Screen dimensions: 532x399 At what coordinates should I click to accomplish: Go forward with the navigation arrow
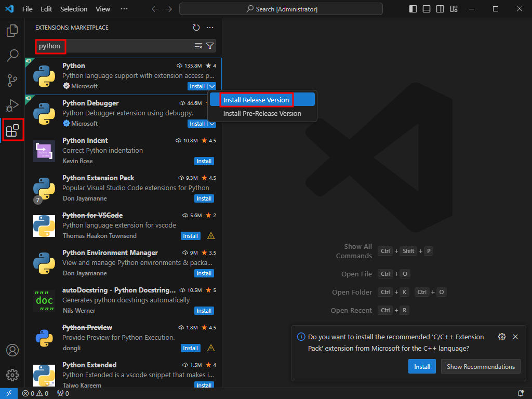[x=169, y=9]
